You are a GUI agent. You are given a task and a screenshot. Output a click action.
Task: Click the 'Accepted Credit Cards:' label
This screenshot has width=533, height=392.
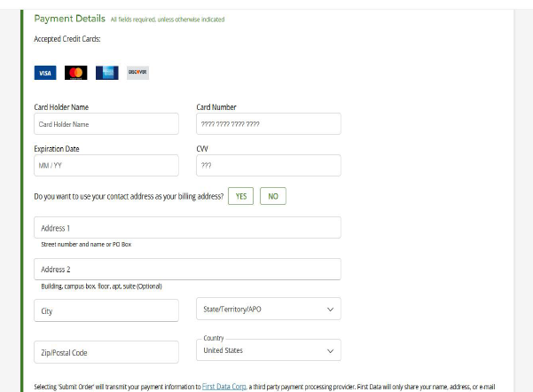[x=67, y=39]
